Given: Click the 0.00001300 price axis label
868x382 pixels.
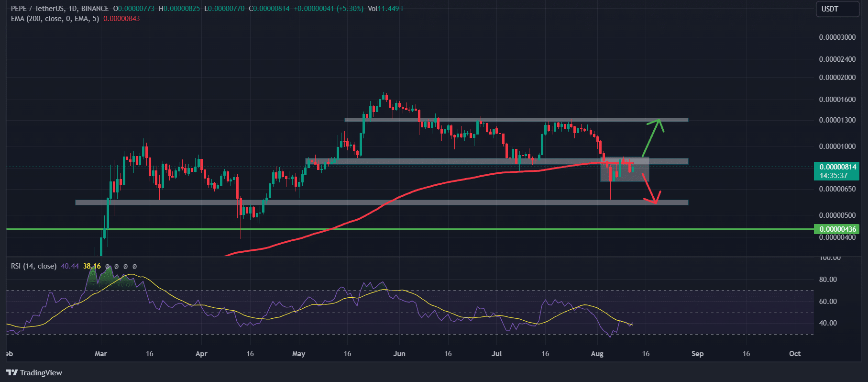Looking at the screenshot, I should (x=837, y=120).
